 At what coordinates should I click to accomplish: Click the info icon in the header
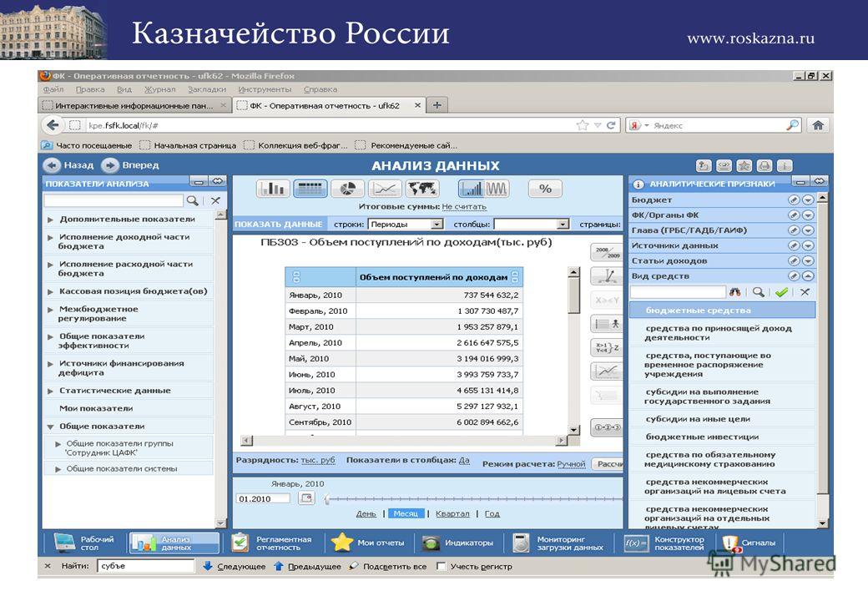[785, 165]
